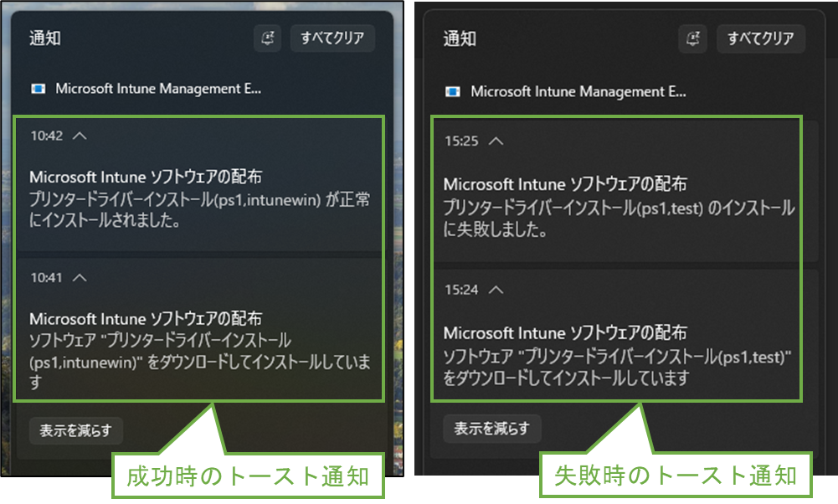Click the 15:25 timestamp
838x504 pixels.
point(461,141)
